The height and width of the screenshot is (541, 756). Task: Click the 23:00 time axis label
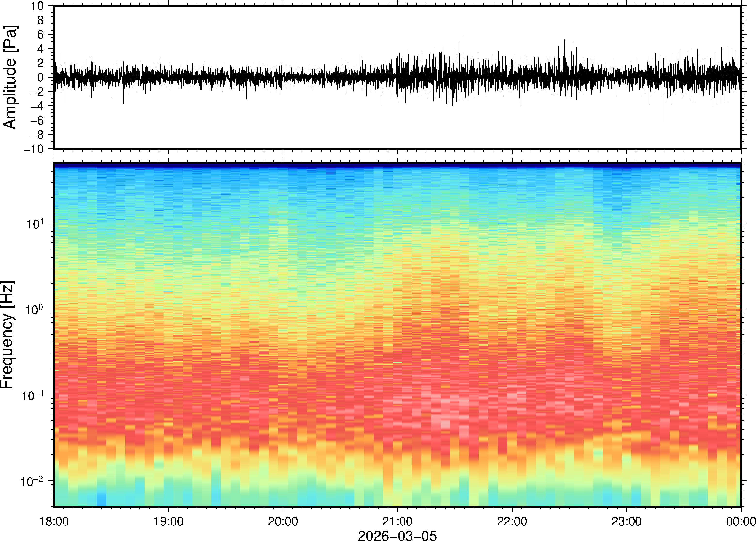[x=626, y=521]
